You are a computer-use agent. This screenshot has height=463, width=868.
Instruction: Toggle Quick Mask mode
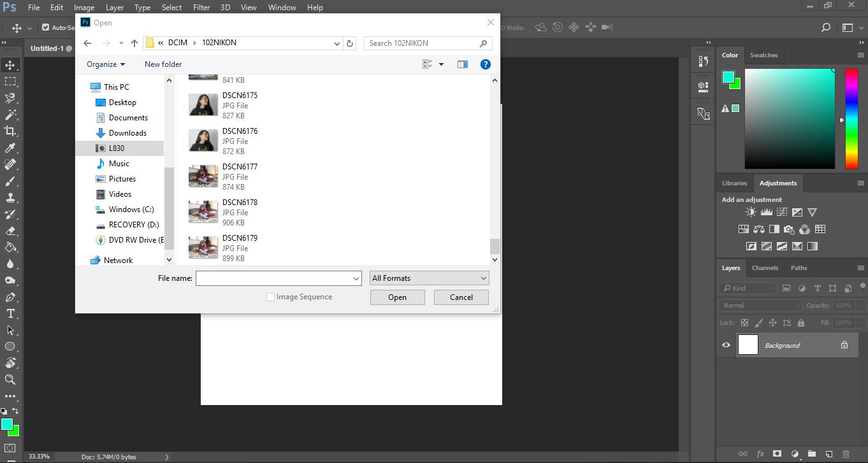click(10, 448)
